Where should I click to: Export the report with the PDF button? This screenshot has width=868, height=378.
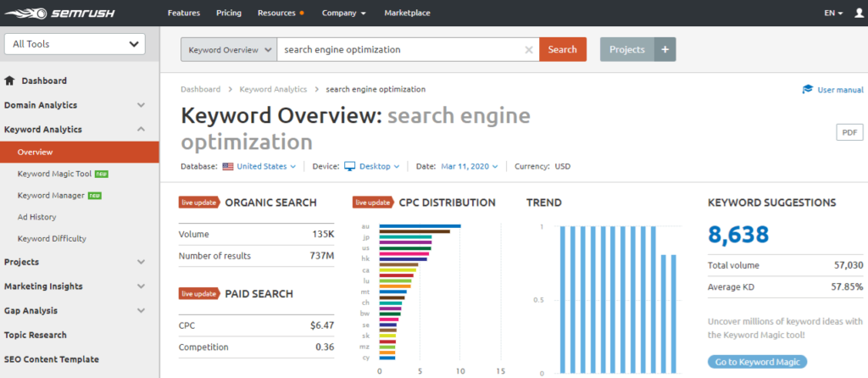coord(849,133)
